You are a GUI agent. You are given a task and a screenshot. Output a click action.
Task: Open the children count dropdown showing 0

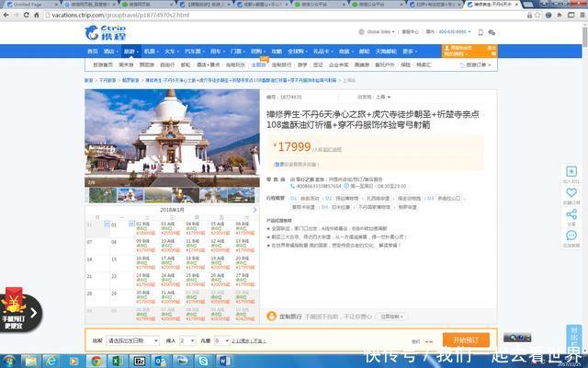pyautogui.click(x=221, y=340)
